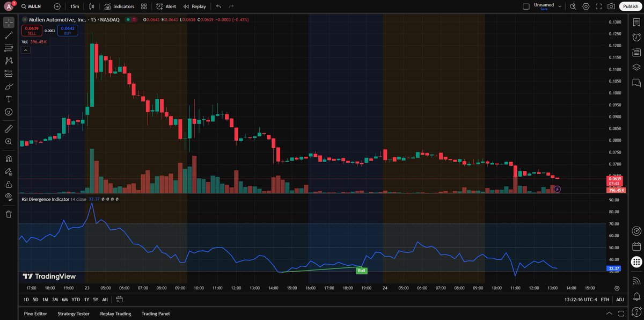The width and height of the screenshot is (644, 320).
Task: Select the zoom in tool
Action: click(x=9, y=142)
